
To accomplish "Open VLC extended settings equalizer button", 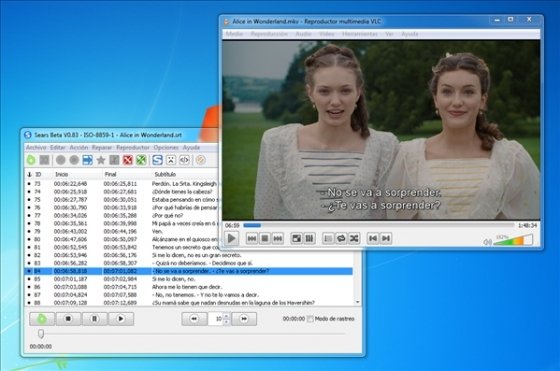I will point(310,238).
